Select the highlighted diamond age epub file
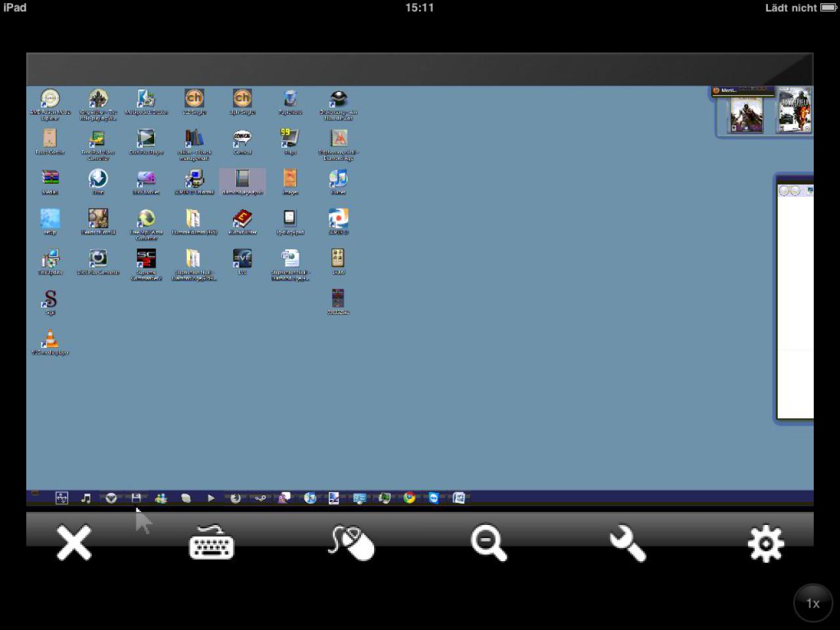The height and width of the screenshot is (630, 840). [242, 182]
